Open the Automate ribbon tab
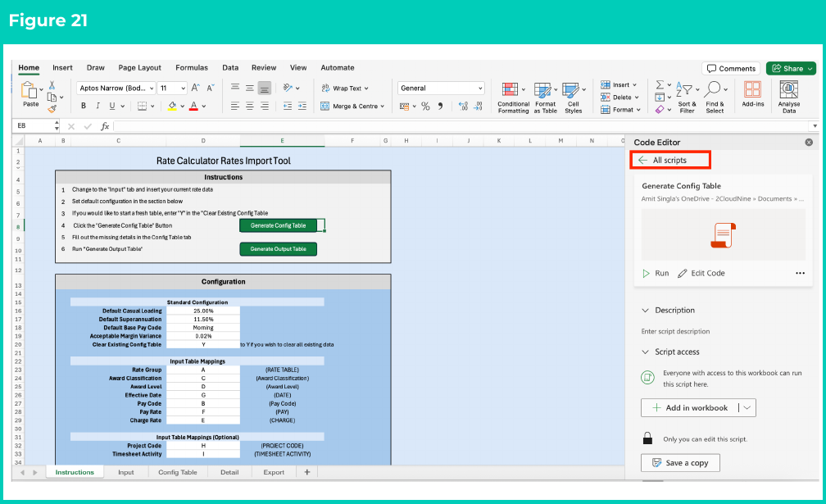Viewport: 826px width, 504px height. [x=337, y=67]
